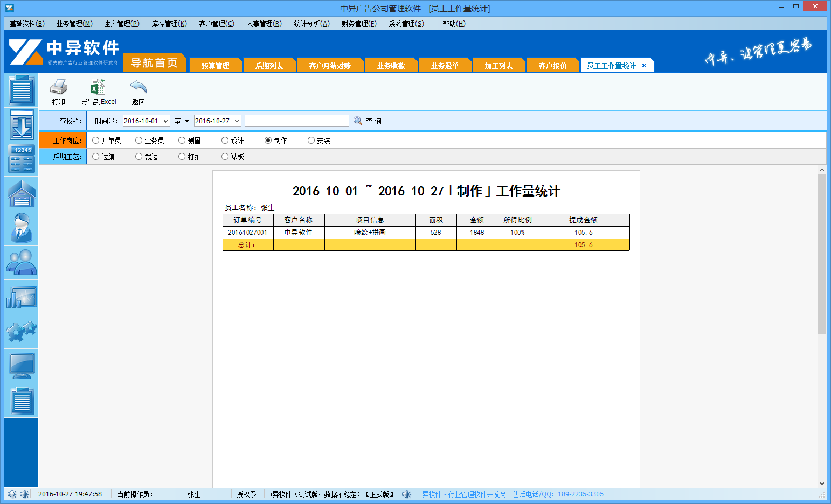This screenshot has width=831, height=504.
Task: Click the warehouse inventory icon in sidebar
Action: click(x=21, y=193)
